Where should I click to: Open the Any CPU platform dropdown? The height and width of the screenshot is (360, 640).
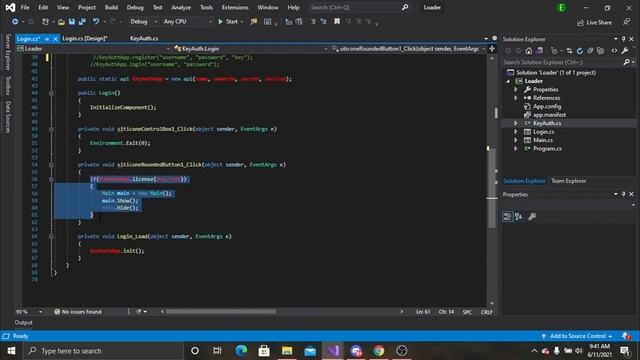[x=187, y=22]
